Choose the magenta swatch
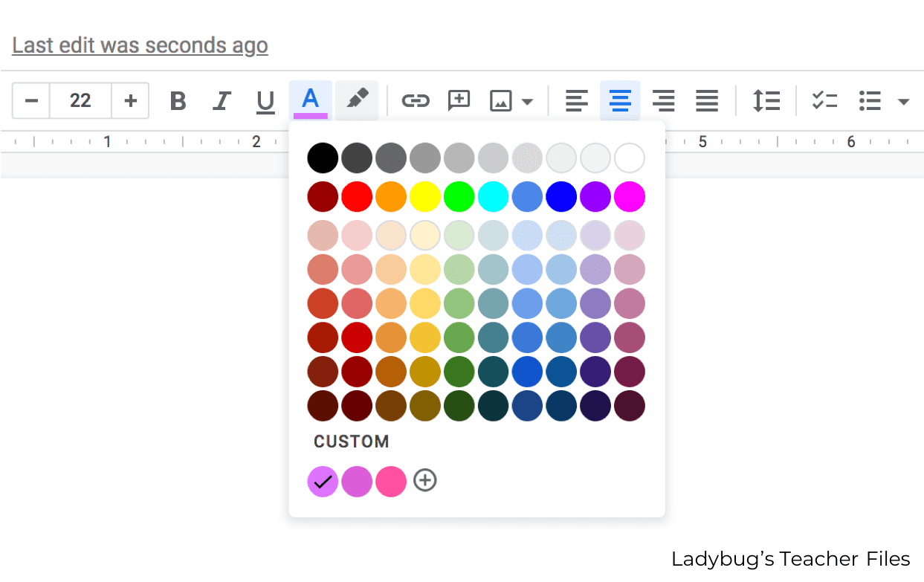 [630, 197]
